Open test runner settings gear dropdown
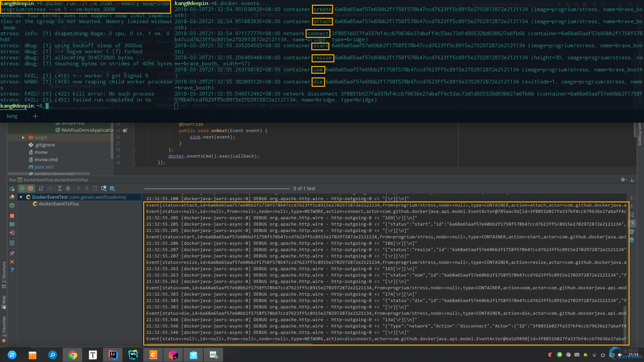The image size is (644, 362). coord(112,188)
